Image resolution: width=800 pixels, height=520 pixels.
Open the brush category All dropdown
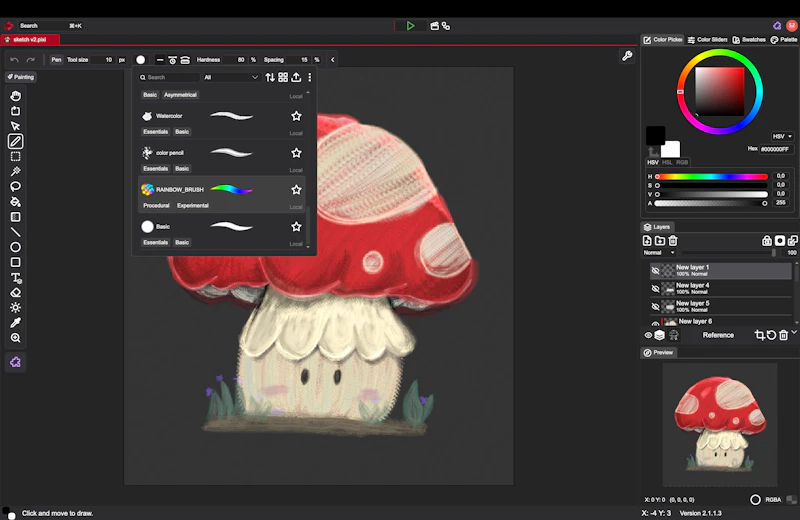click(231, 78)
